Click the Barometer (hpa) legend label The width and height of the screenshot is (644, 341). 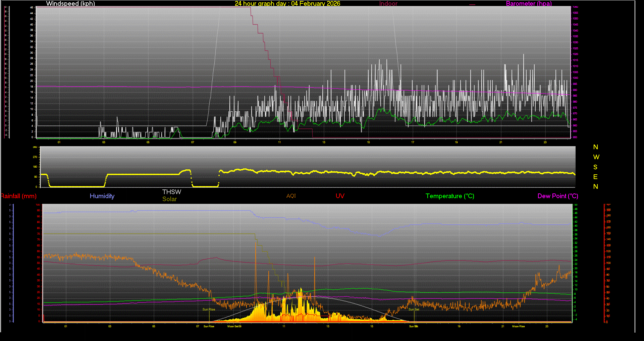click(529, 4)
